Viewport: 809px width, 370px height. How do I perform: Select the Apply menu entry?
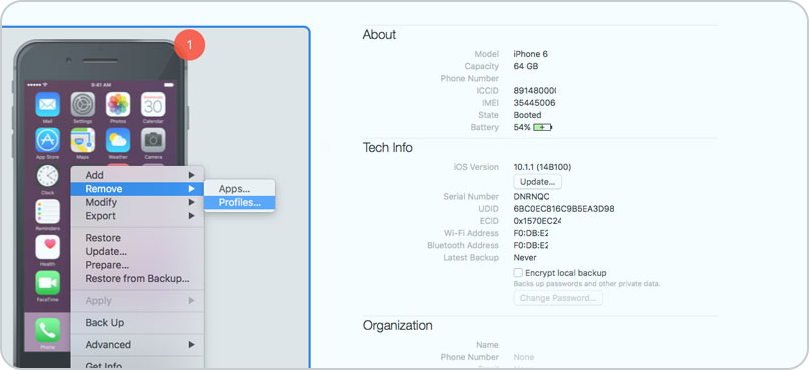pos(137,300)
